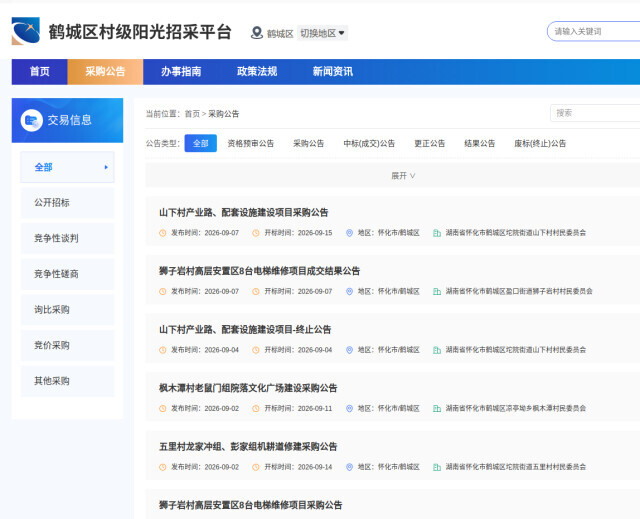Open the 办事指南 navigation tab
Image resolution: width=640 pixels, height=519 pixels.
[x=181, y=72]
